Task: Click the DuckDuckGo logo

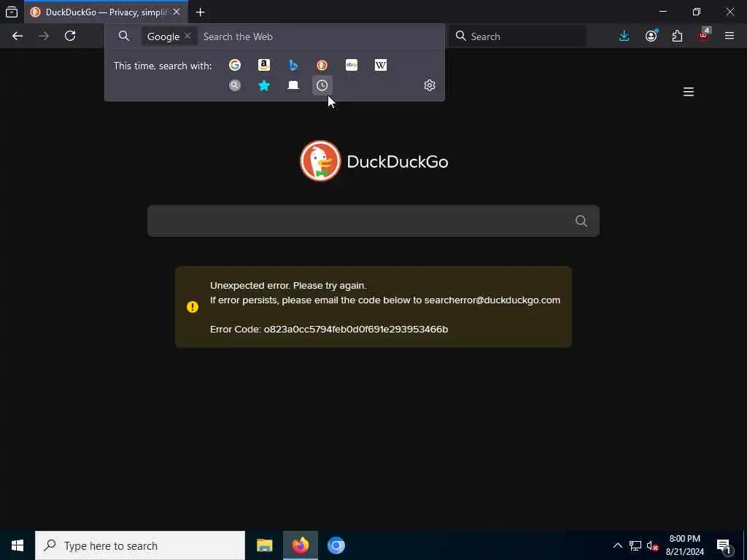Action: [373, 161]
